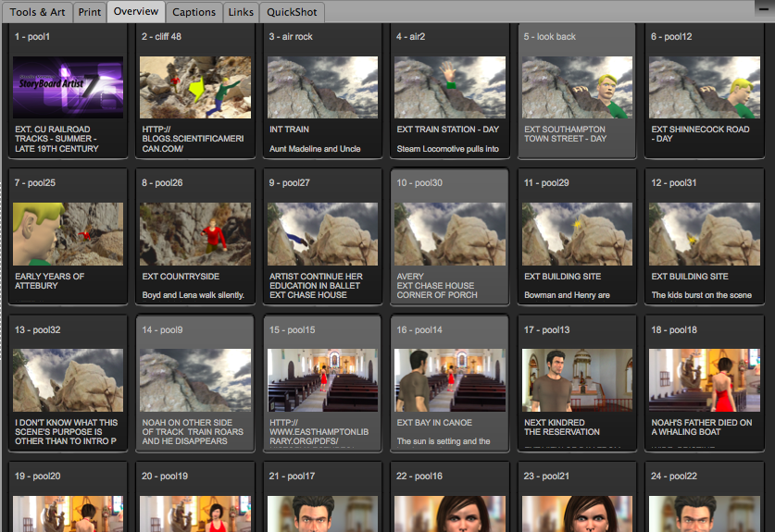Select the 24 - pool22 thumbnail
Viewport: 775px width, 532px height.
(705, 513)
